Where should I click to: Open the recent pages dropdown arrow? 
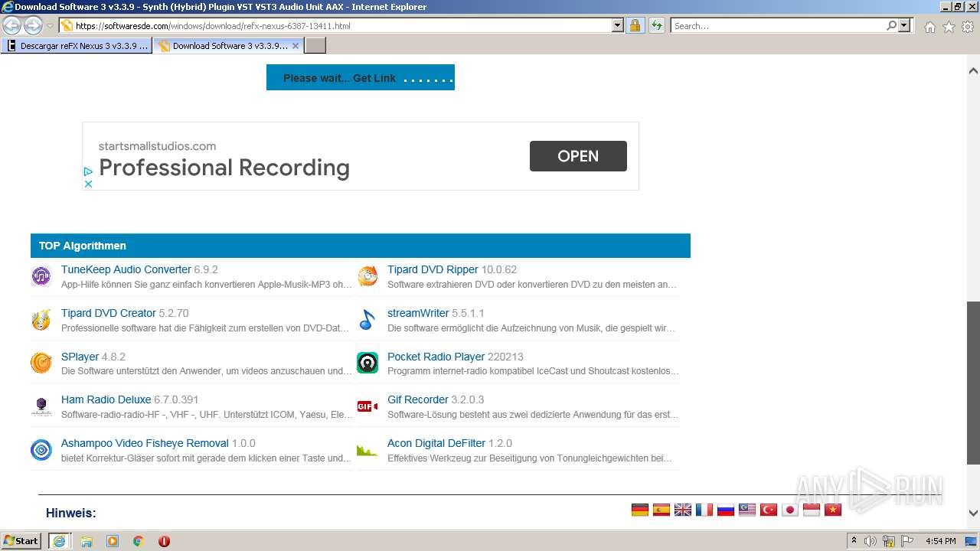point(50,26)
